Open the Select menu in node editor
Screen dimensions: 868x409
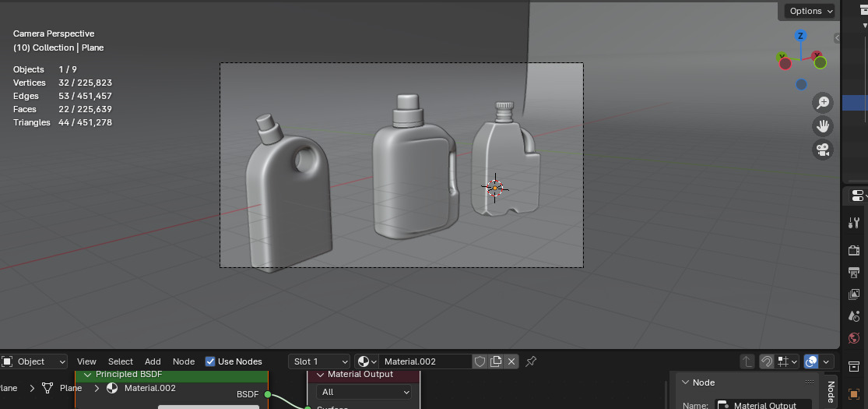tap(120, 362)
